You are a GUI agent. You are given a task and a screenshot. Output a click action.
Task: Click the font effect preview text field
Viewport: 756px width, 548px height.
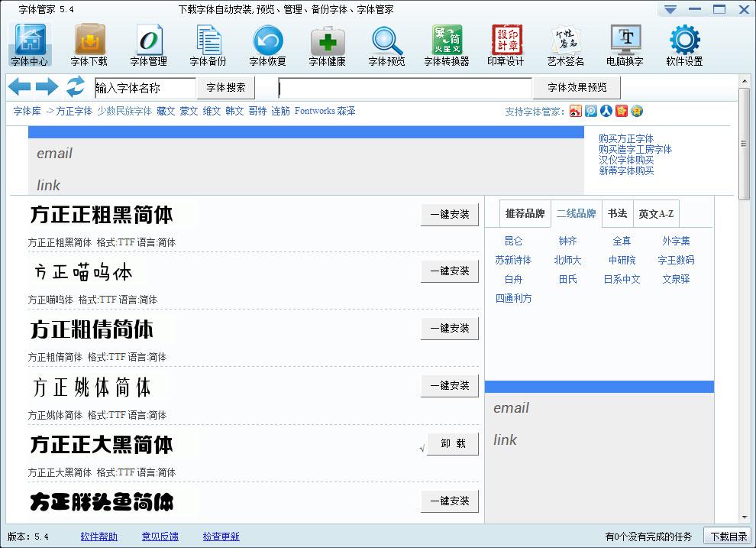pyautogui.click(x=405, y=89)
